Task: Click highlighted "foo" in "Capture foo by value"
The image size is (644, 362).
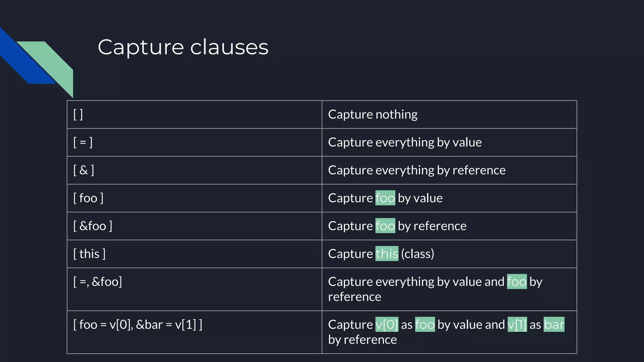Action: coord(385,198)
